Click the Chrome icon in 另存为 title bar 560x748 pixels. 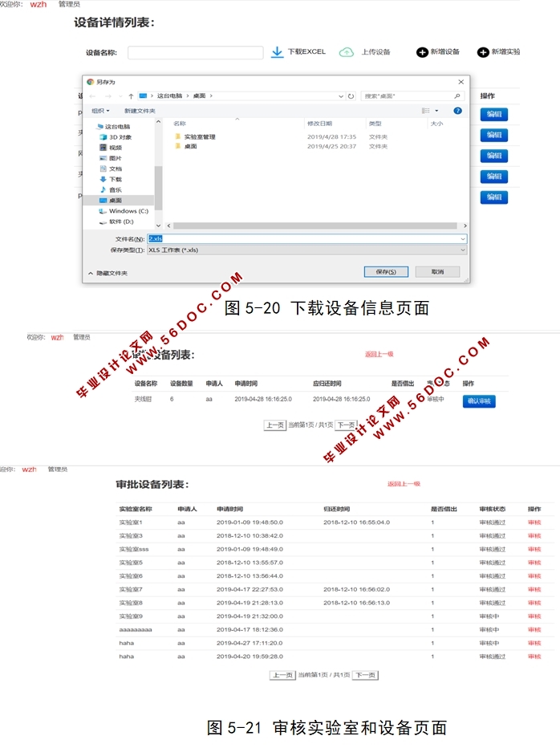pos(91,82)
